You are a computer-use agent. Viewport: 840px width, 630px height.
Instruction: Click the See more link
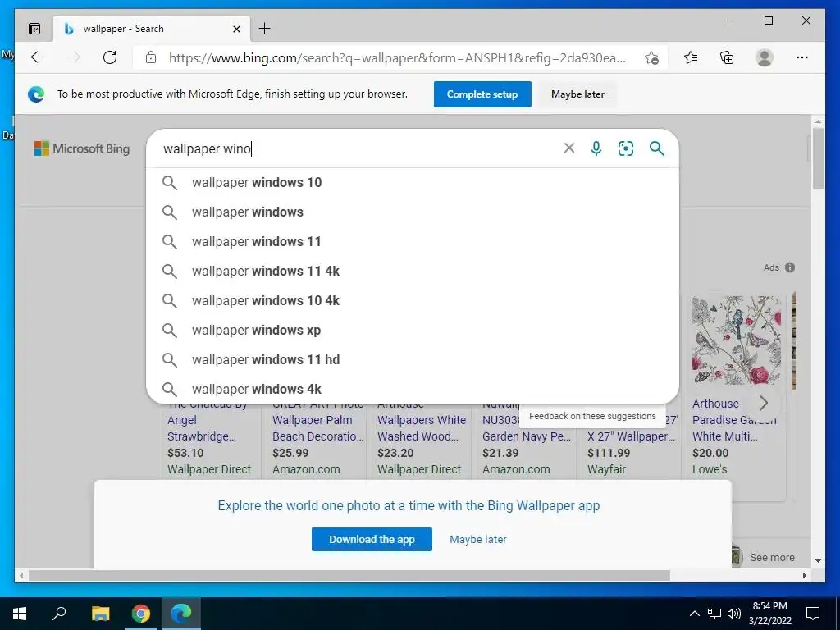point(772,557)
